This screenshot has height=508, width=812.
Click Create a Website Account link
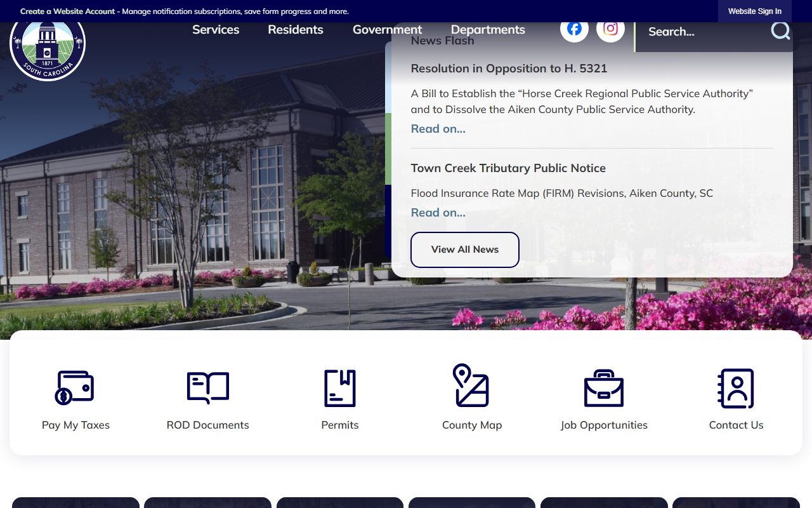coord(68,11)
